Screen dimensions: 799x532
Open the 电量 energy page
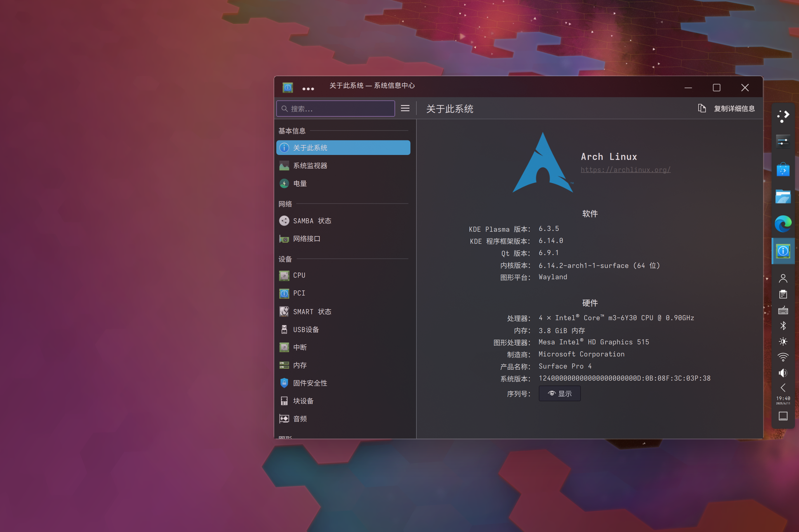343,184
